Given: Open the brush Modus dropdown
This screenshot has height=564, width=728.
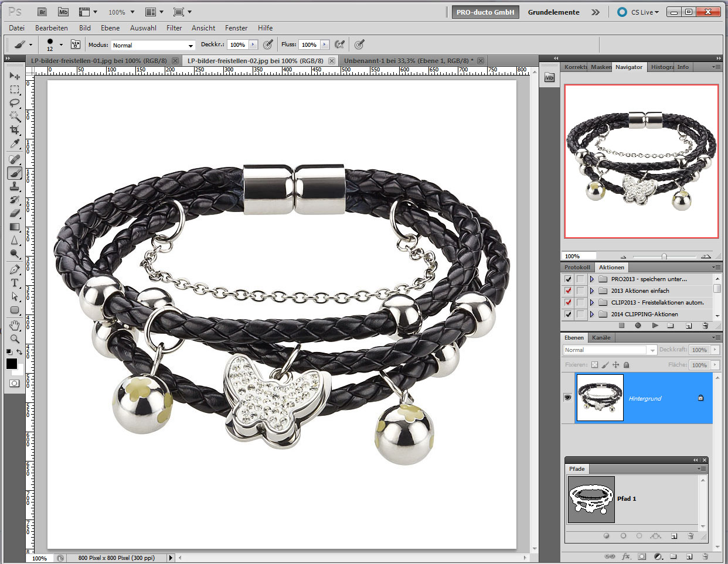Looking at the screenshot, I should [x=153, y=45].
